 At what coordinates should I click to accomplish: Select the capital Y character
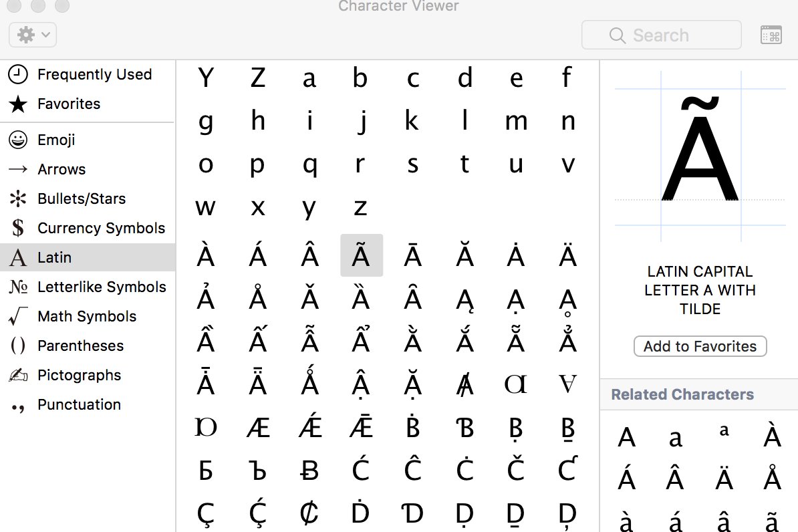206,78
